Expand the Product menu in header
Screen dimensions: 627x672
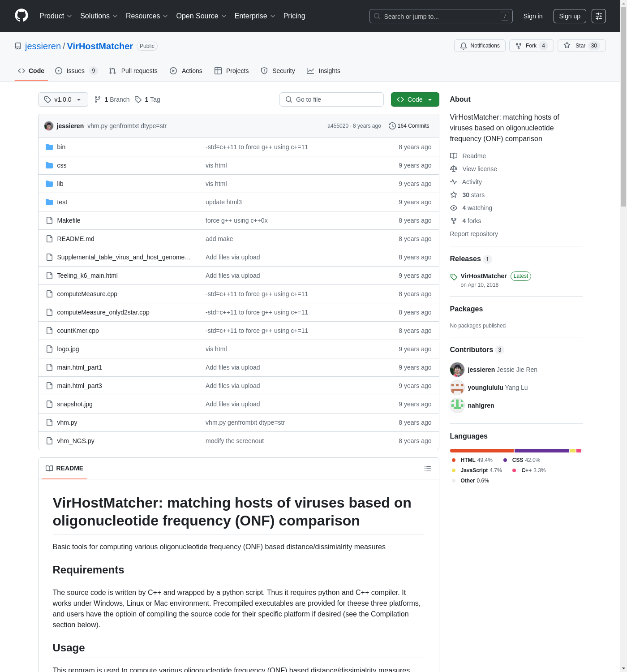click(56, 16)
